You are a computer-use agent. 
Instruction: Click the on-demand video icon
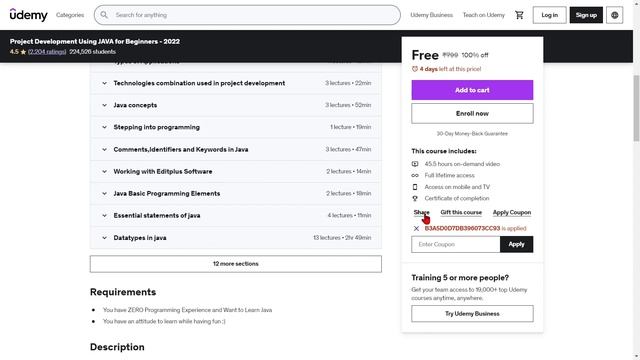pyautogui.click(x=415, y=164)
